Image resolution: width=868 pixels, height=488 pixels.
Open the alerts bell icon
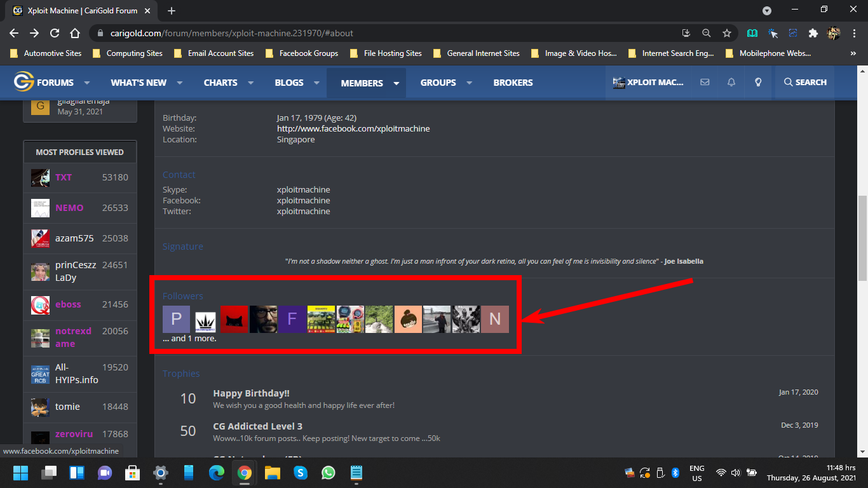[731, 83]
